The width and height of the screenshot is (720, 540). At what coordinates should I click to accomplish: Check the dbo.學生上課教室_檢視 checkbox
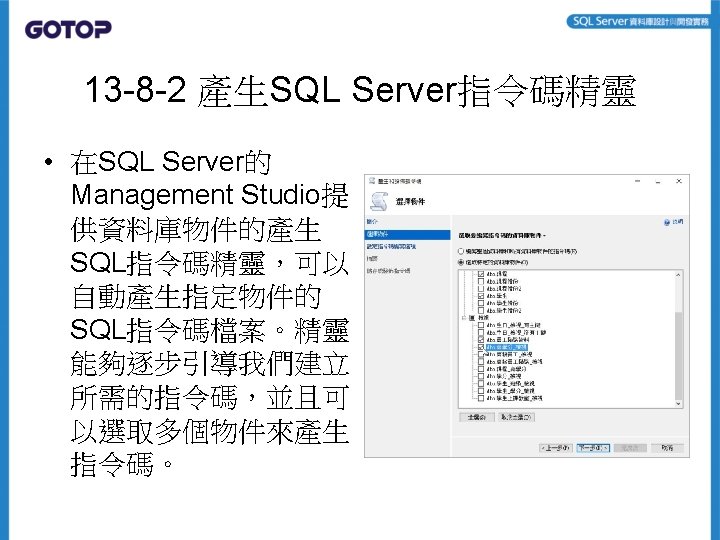pyautogui.click(x=481, y=399)
